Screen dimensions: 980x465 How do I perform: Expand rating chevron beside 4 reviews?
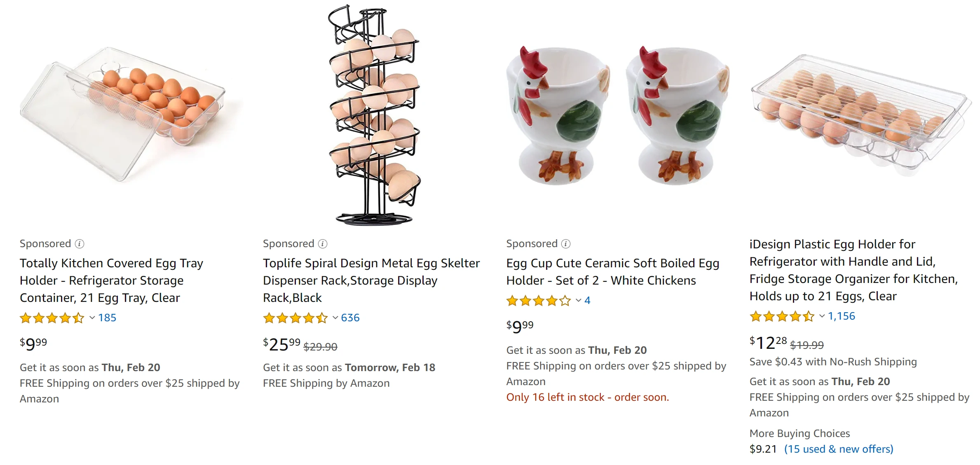coord(579,300)
